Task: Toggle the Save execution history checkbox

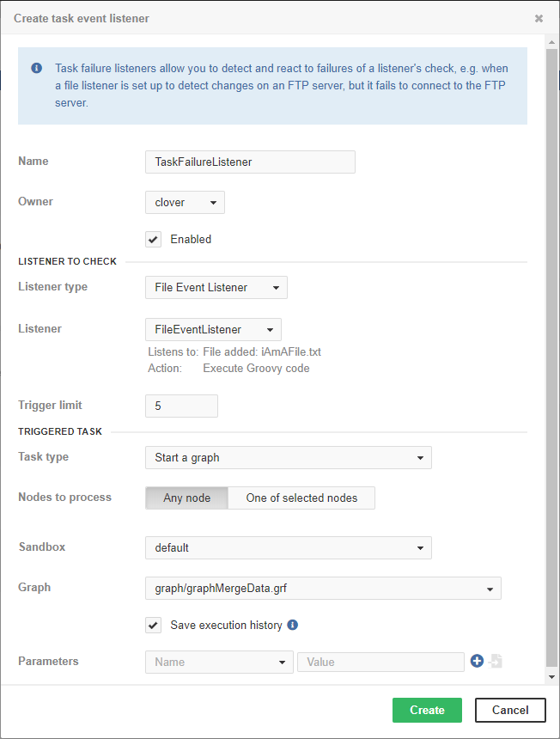Action: coord(154,625)
